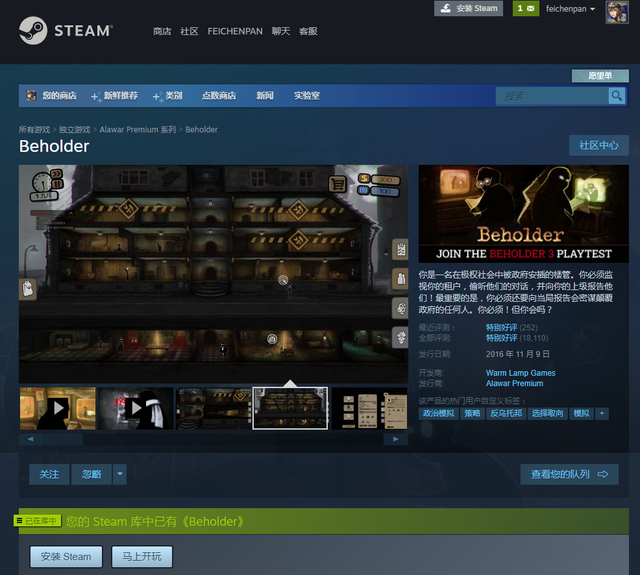Click the 愿望单 wishlist button
Viewport: 640px width, 575px height.
pyautogui.click(x=600, y=75)
